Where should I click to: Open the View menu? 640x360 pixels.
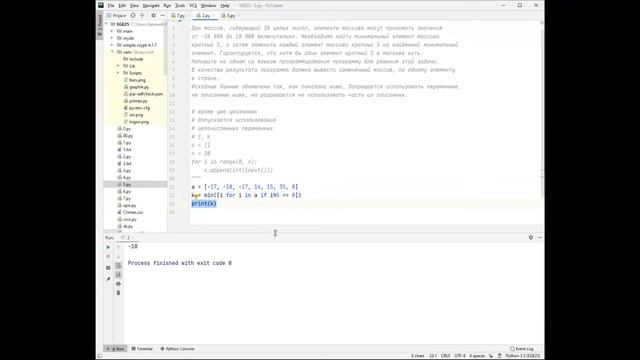(x=134, y=6)
